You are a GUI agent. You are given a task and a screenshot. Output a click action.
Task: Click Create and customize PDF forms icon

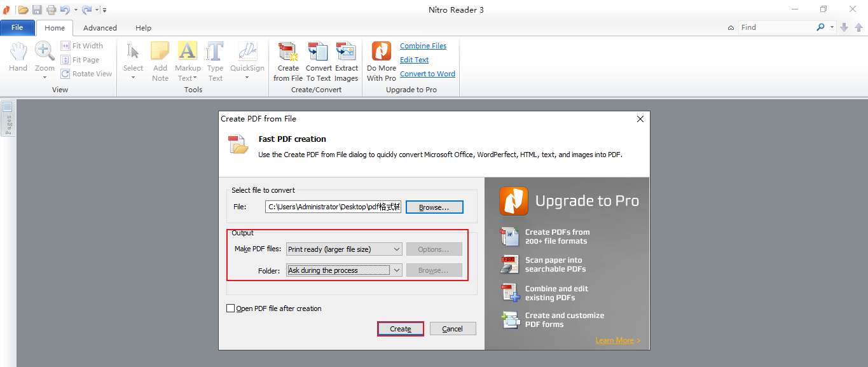[x=510, y=319]
